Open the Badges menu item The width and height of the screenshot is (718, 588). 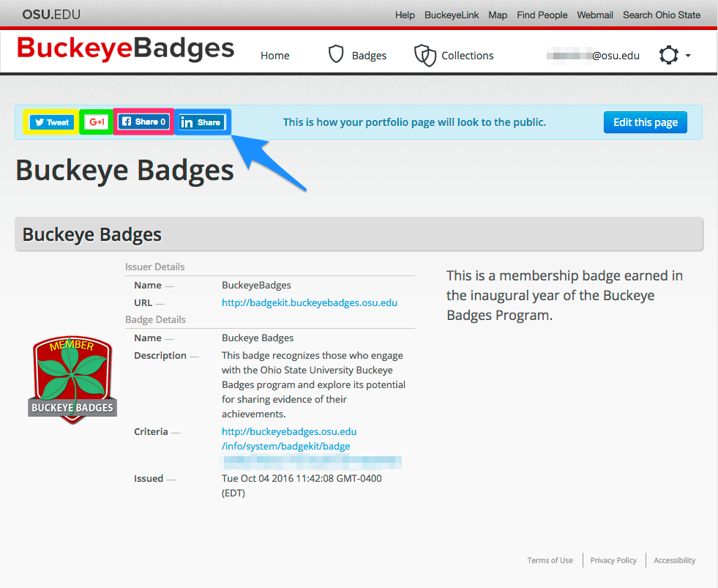click(x=369, y=56)
